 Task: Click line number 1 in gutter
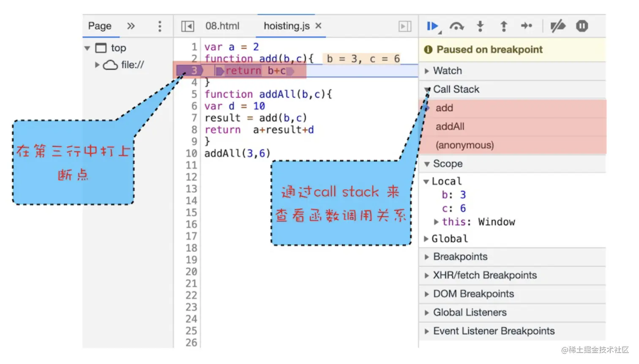click(x=194, y=47)
